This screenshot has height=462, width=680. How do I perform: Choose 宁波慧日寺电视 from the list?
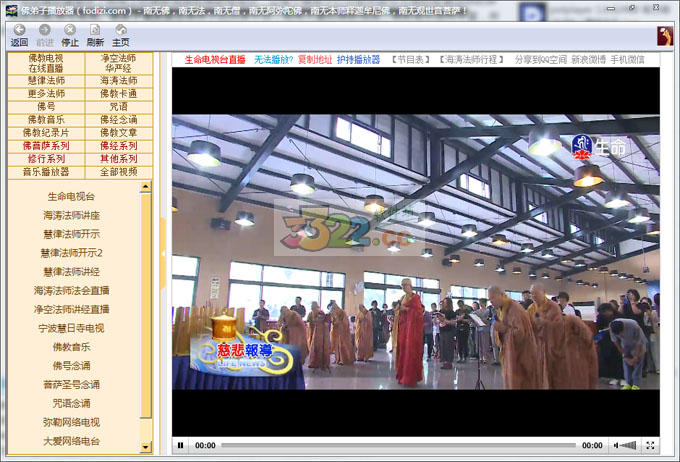pos(71,328)
